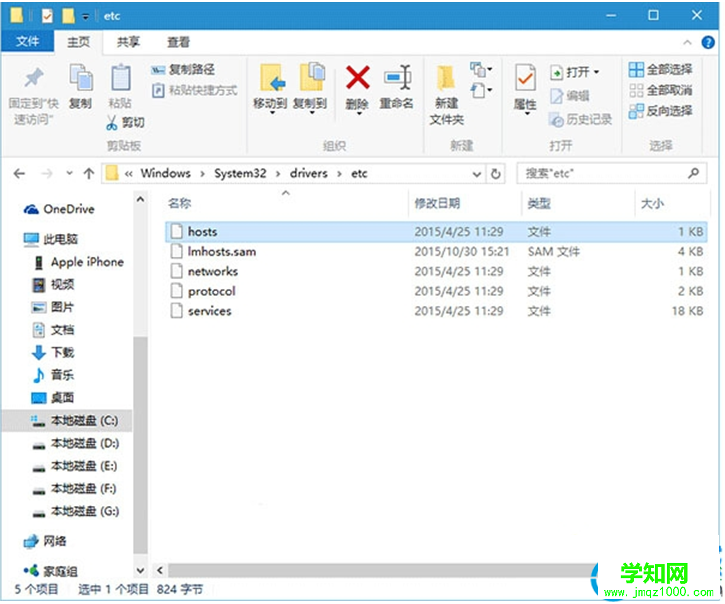Click Select all (全部选择)
725x604 pixels.
click(660, 70)
